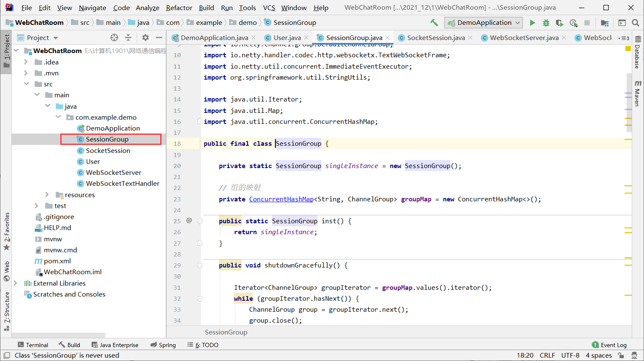This screenshot has height=361, width=644.
Task: Collapse the src folder in Project tree
Action: coord(26,84)
